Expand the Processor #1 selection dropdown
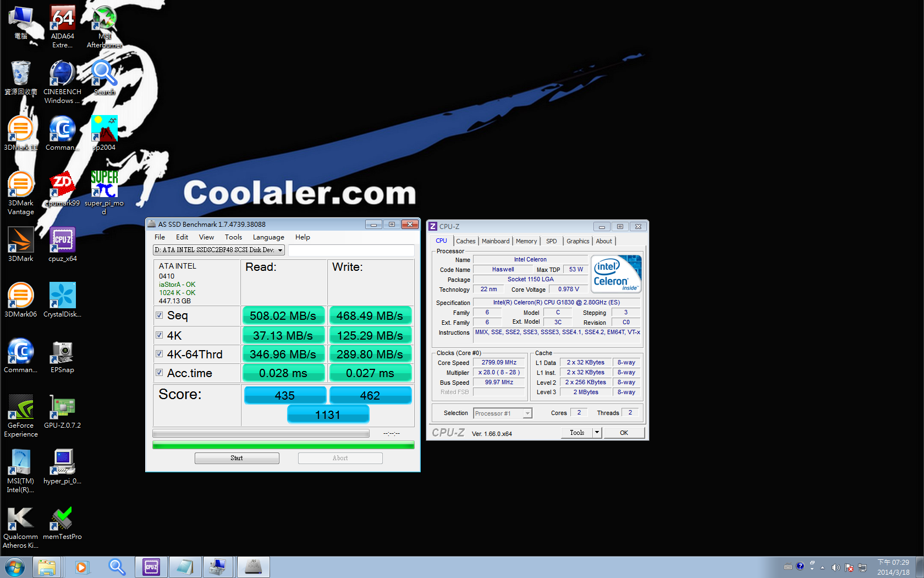Viewport: 924px width, 578px height. click(503, 413)
